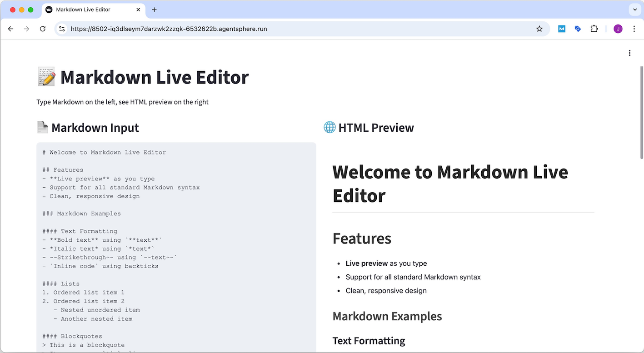This screenshot has width=644, height=353.
Task: Open the app's three-dot menu on the page
Action: pos(629,53)
